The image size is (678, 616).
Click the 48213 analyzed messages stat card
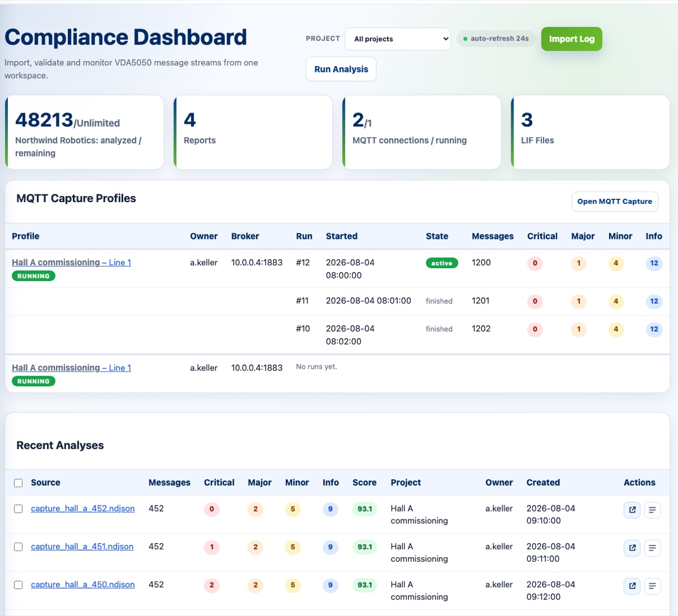84,132
